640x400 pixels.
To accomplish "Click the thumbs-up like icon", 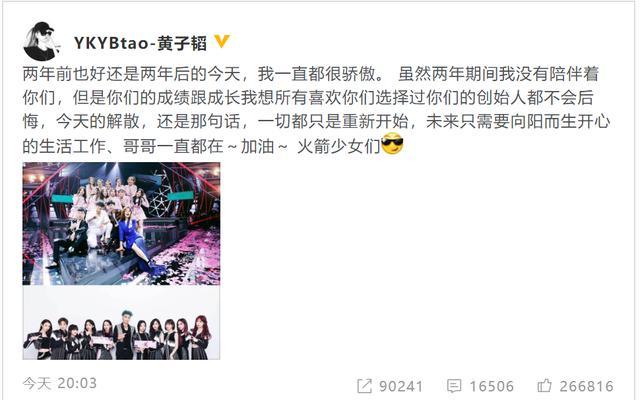I will click(544, 385).
